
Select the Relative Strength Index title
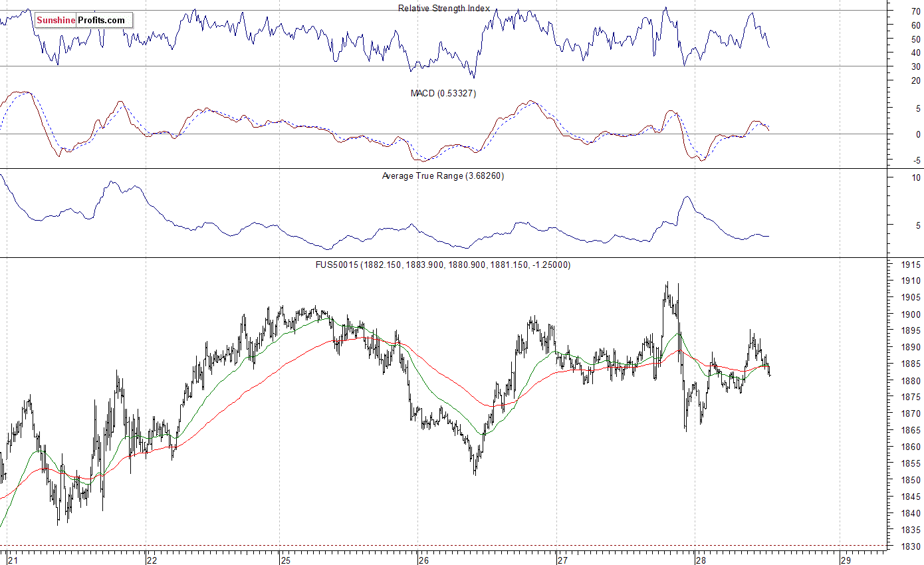click(444, 9)
